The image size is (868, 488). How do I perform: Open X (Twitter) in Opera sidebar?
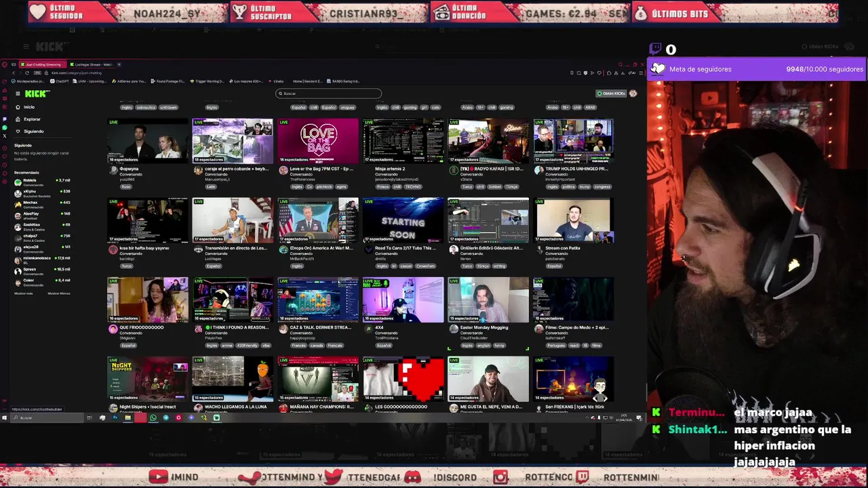coord(5,136)
